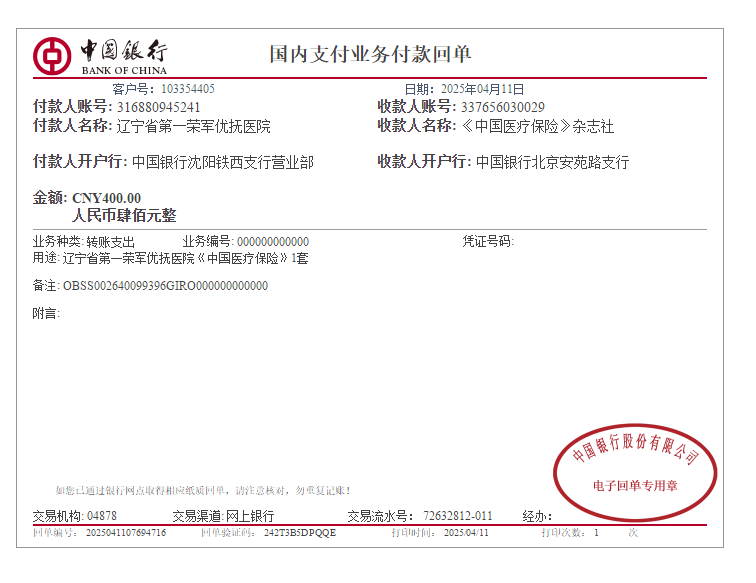Select receipt number 2025041107694716

[126, 533]
